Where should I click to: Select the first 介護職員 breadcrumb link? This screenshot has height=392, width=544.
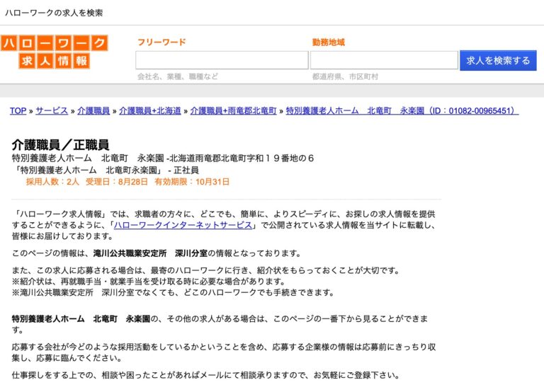[93, 111]
